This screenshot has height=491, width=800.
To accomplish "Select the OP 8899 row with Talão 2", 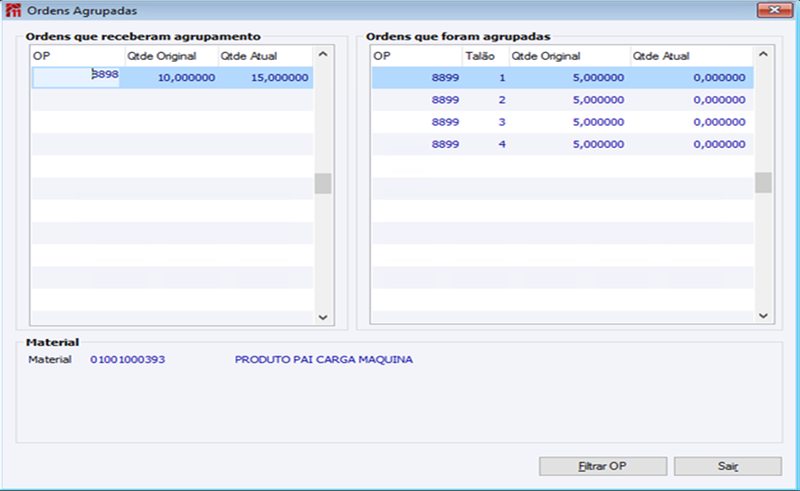I will pyautogui.click(x=562, y=100).
